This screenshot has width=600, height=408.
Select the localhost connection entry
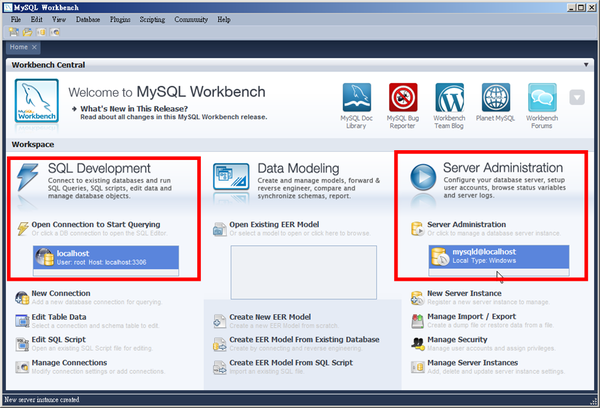106,257
